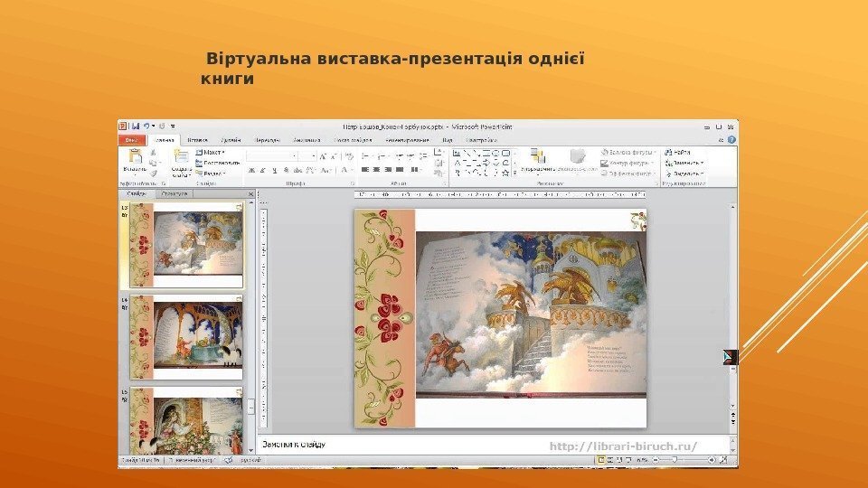The width and height of the screenshot is (868, 488).
Task: Click the increase font size icon
Action: (x=324, y=156)
